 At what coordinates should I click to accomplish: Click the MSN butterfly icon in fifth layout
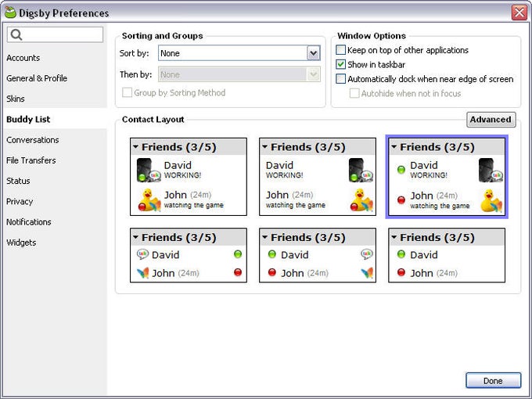click(x=367, y=272)
